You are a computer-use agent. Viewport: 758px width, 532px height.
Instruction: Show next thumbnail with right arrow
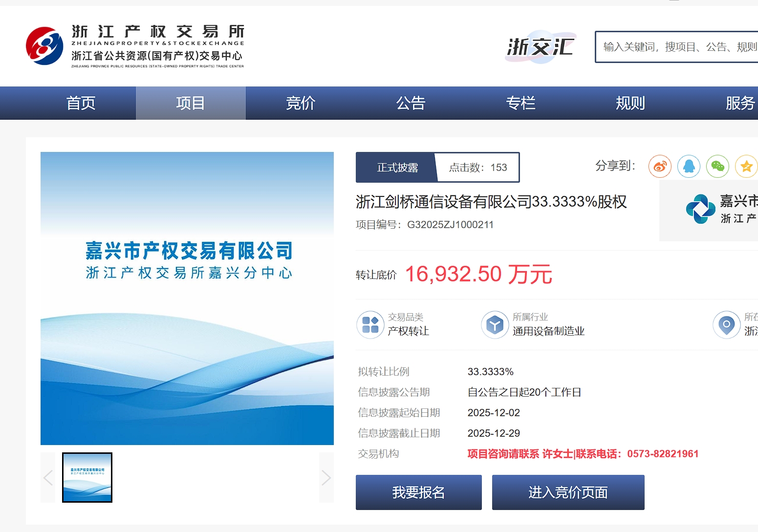click(x=326, y=477)
